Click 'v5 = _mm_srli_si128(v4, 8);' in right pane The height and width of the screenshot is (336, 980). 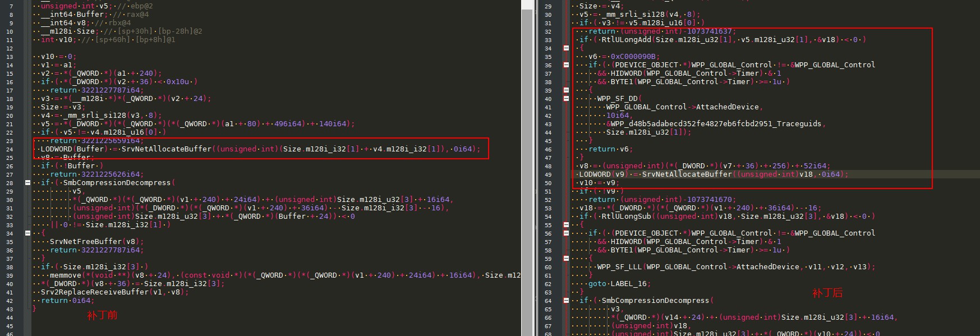point(639,14)
